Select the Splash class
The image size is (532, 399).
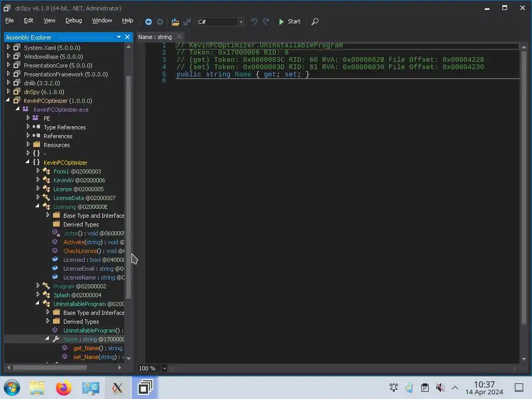77,295
